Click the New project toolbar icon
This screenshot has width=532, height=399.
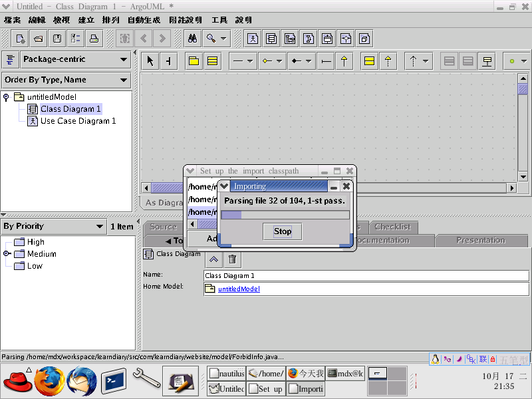pos(20,39)
